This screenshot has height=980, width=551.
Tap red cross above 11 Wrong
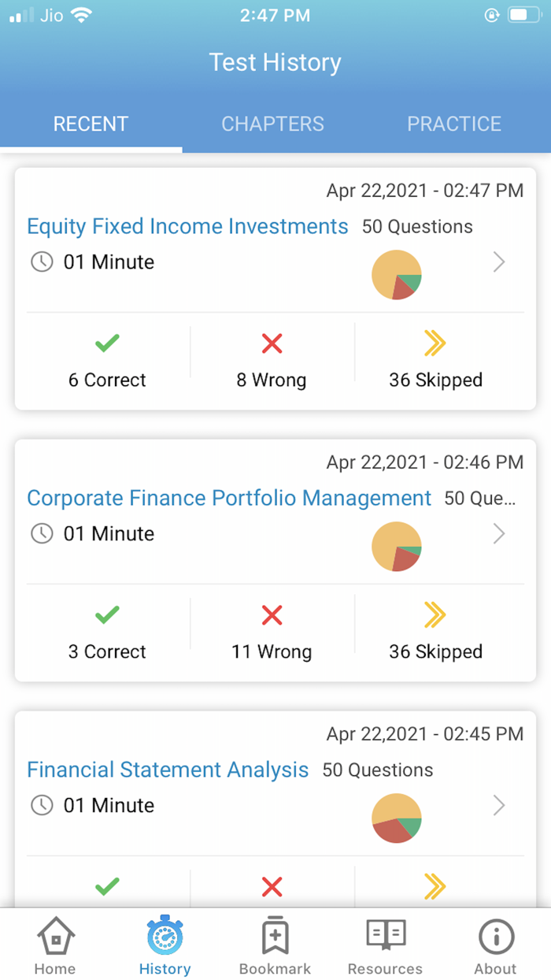pos(272,615)
